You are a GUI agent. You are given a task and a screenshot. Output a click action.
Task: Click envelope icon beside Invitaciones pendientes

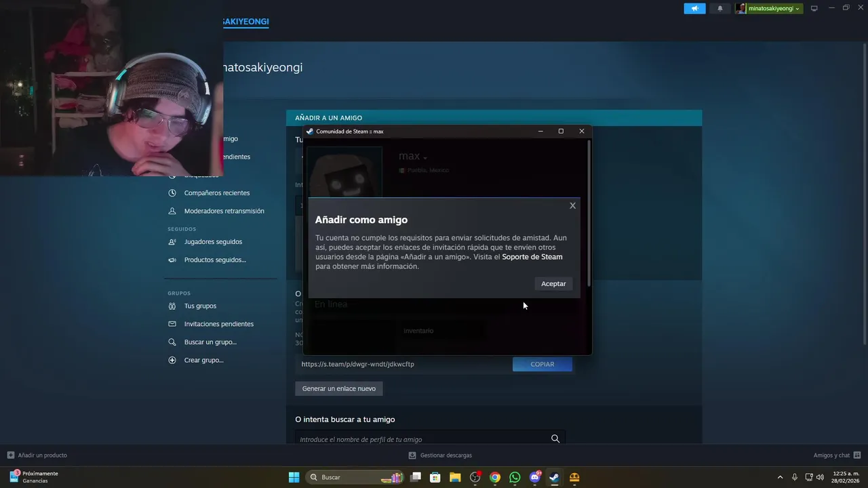[172, 324]
